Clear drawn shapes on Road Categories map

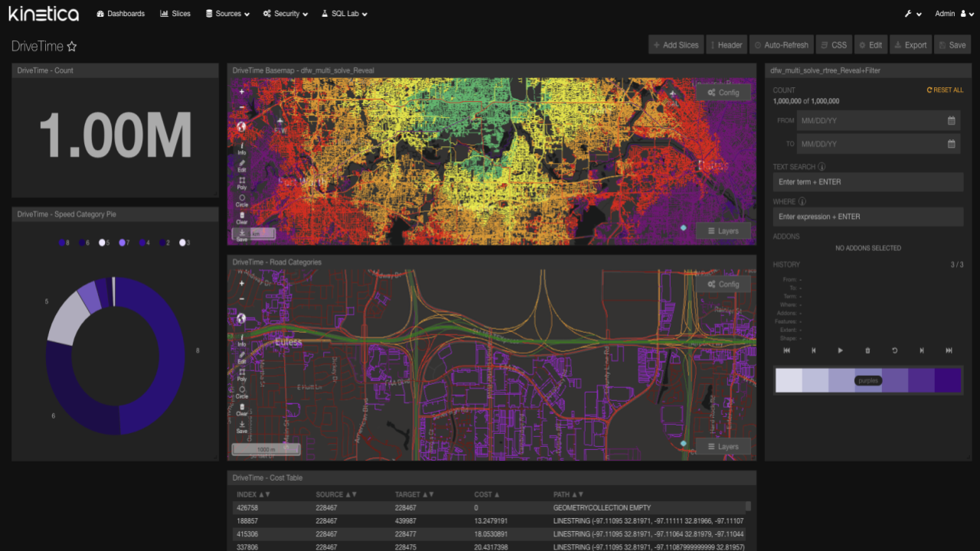coord(242,409)
